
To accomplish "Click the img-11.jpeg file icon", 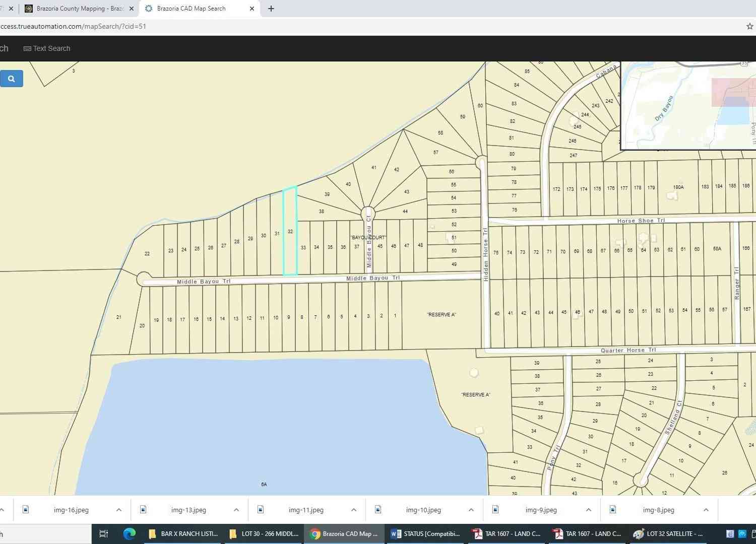I will pos(261,509).
